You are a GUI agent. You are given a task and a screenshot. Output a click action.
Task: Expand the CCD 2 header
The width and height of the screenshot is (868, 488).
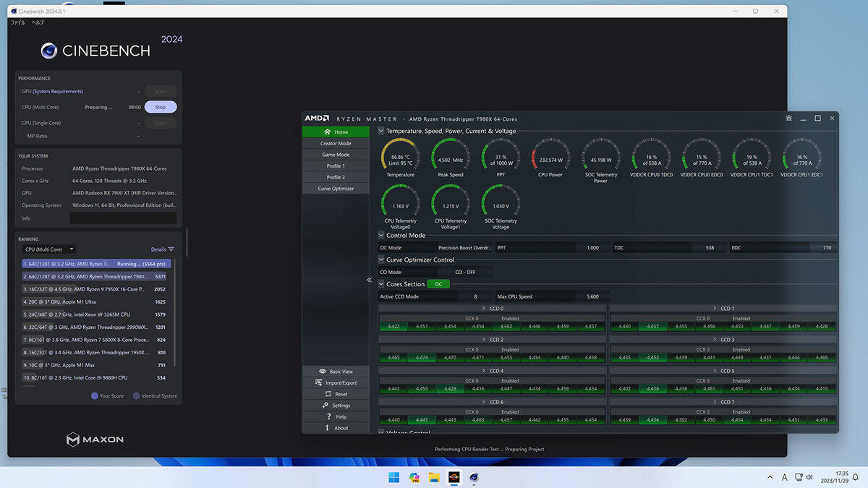click(x=493, y=340)
